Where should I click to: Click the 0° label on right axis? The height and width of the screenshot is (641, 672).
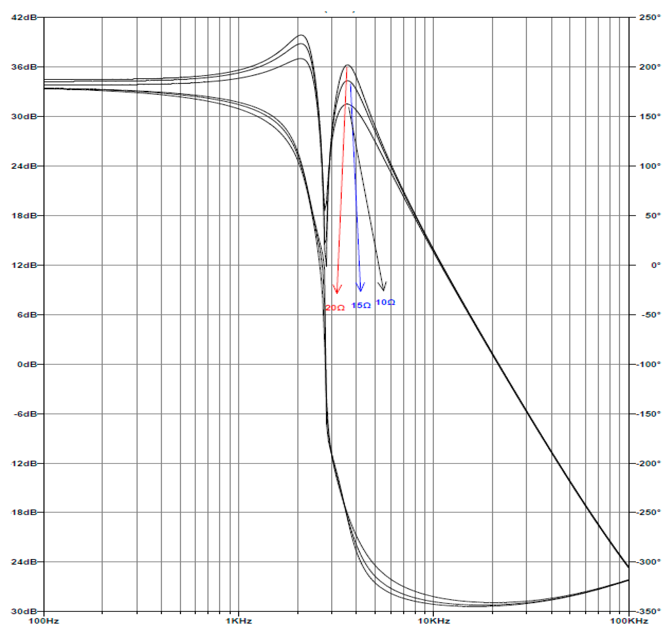(x=656, y=265)
